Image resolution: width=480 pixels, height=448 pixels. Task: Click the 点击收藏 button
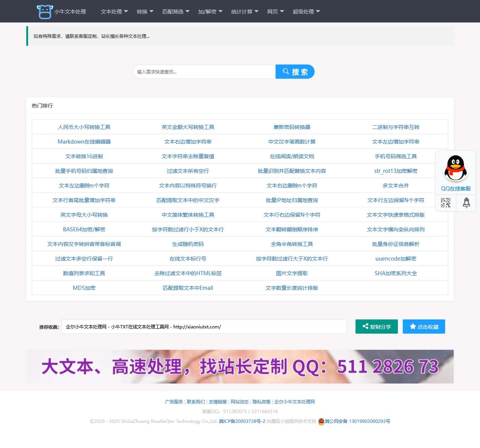tap(424, 326)
